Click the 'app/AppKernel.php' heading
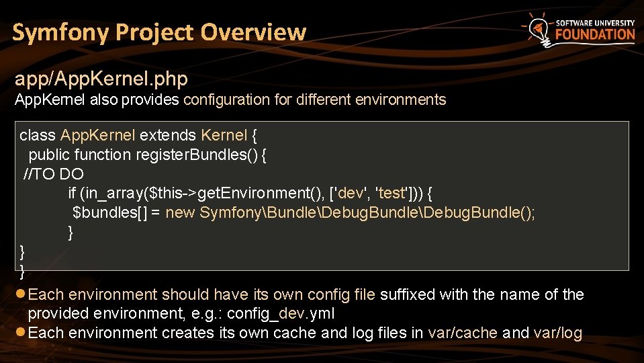Screen dimensions: 644x363 [101, 79]
